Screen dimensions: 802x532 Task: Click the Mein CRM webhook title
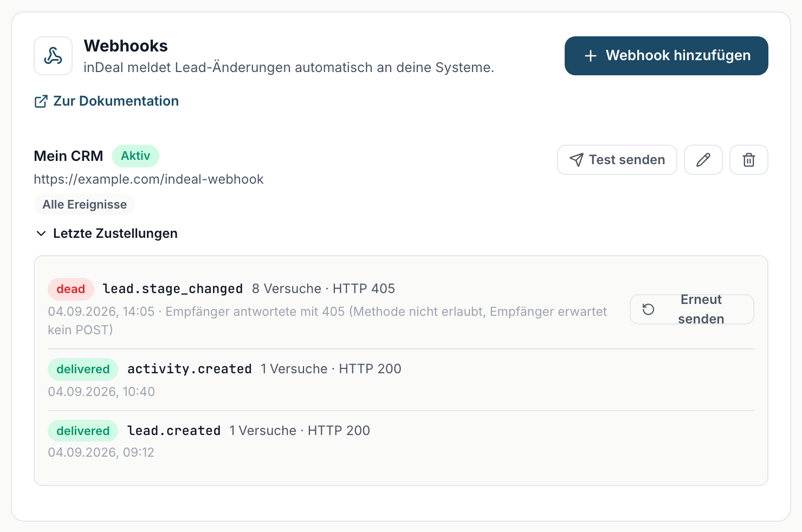click(68, 156)
